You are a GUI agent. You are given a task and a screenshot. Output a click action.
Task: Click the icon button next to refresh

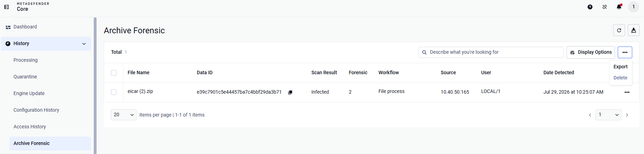coord(634,31)
